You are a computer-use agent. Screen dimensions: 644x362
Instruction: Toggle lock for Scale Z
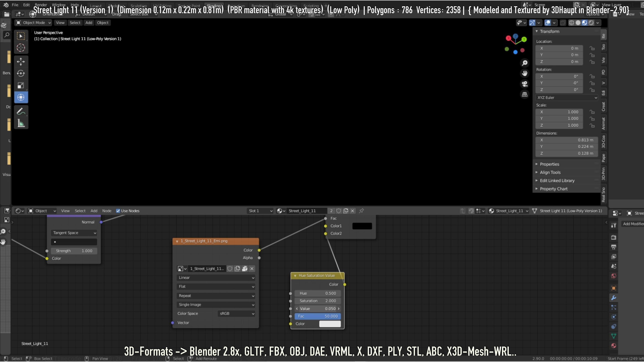click(592, 125)
